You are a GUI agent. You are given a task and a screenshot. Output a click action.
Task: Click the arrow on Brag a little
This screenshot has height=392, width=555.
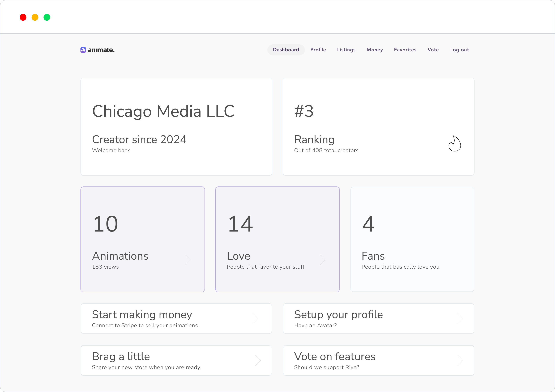[x=258, y=360]
